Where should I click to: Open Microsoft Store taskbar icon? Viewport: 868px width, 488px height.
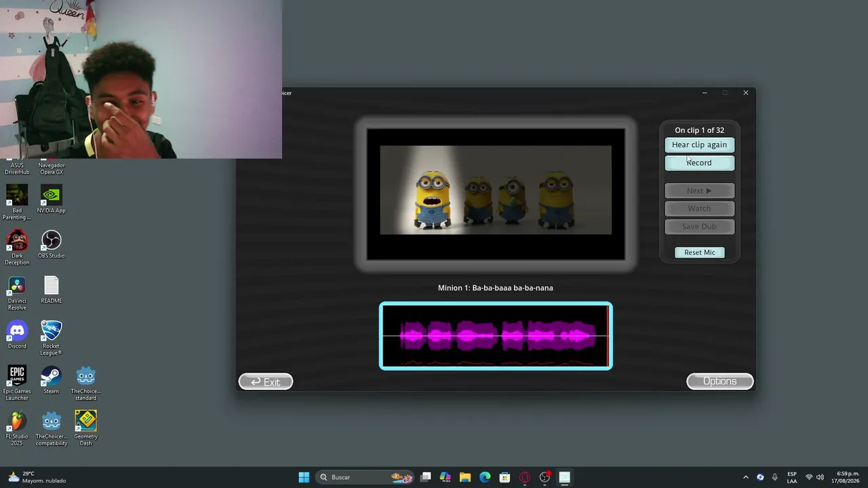click(505, 477)
